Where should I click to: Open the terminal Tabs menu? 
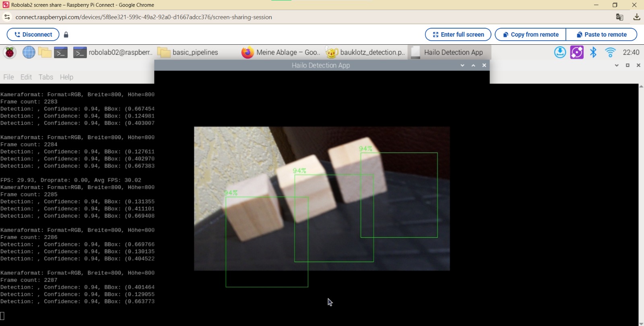pyautogui.click(x=45, y=77)
